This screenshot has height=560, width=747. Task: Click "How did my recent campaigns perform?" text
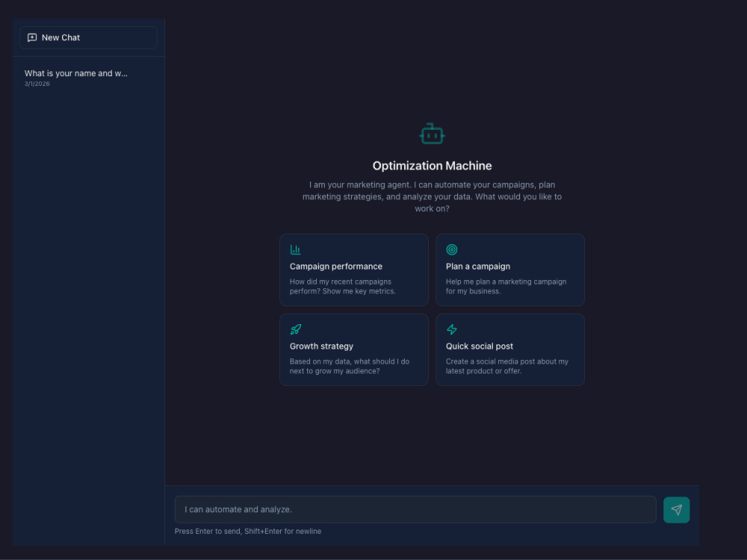point(343,287)
